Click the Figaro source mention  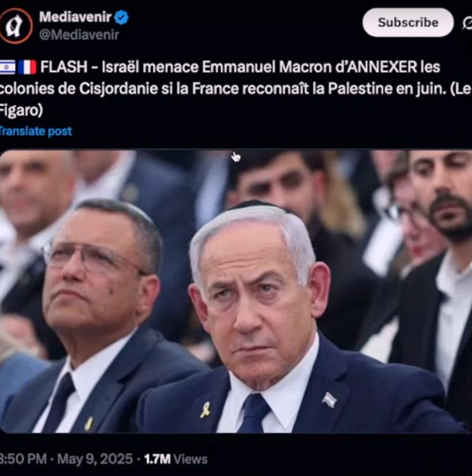point(20,110)
